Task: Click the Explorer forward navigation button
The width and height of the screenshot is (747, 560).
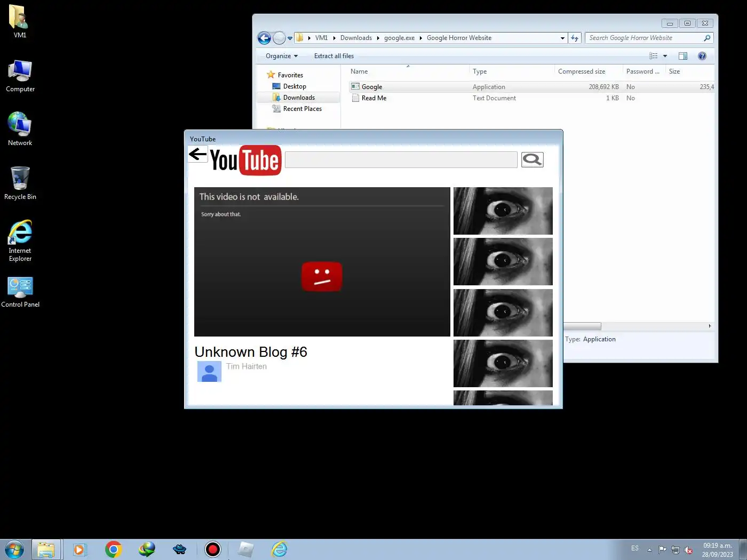Action: [x=279, y=38]
